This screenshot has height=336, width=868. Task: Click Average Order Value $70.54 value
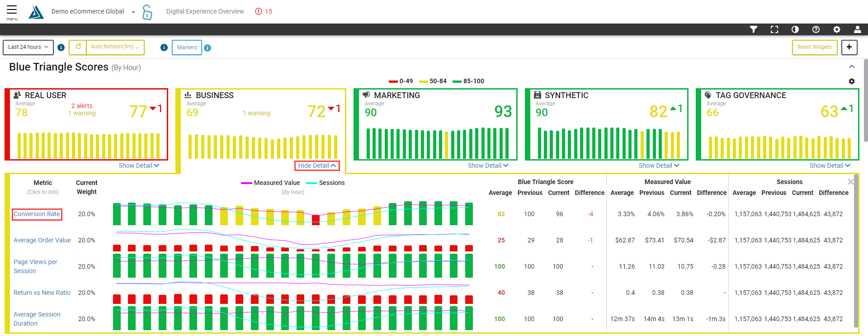pos(683,240)
